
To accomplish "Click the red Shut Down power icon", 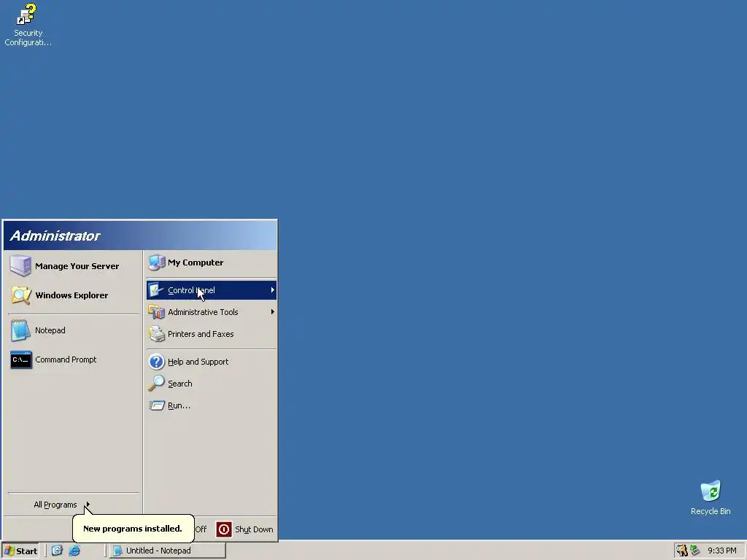I will [x=224, y=529].
